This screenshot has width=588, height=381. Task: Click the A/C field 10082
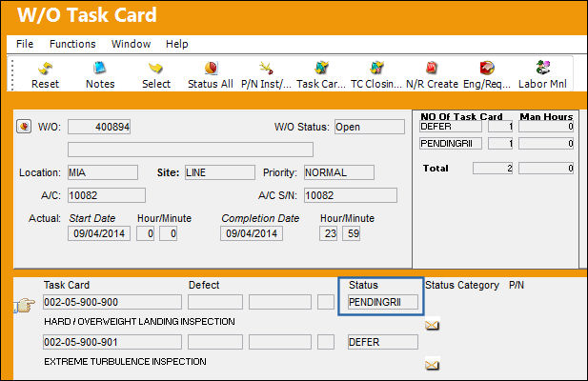[107, 195]
